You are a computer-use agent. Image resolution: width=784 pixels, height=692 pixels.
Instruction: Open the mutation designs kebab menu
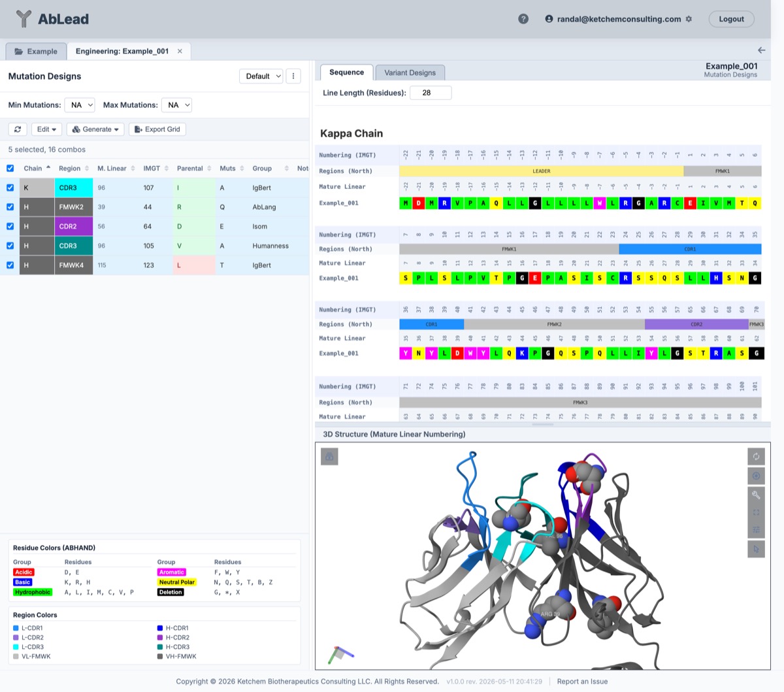(x=293, y=76)
